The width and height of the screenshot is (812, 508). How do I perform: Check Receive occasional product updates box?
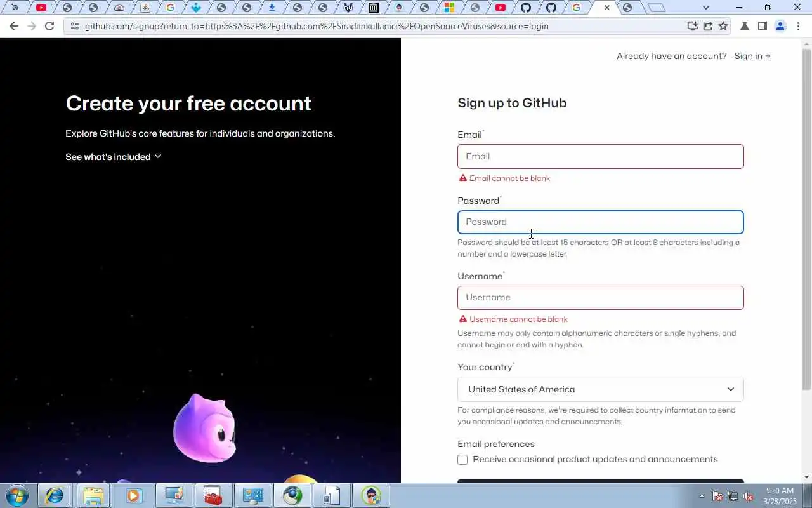pyautogui.click(x=462, y=460)
